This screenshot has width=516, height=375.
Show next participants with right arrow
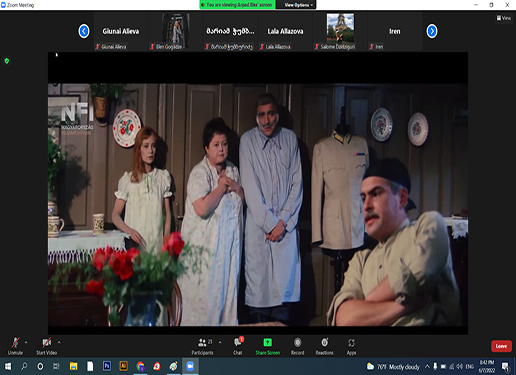tap(432, 31)
